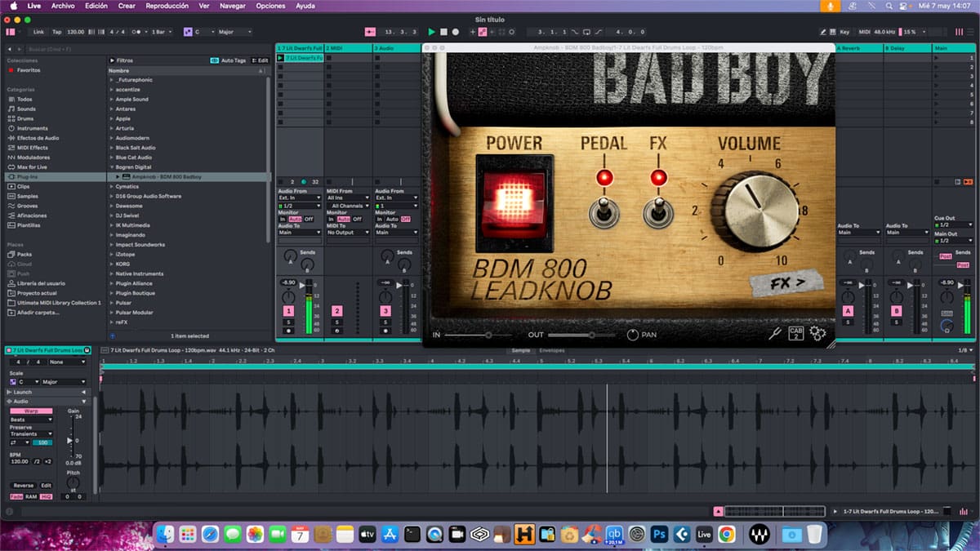Viewport: 980px width, 551px height.
Task: Adjust the OUT level slider
Action: click(583, 335)
